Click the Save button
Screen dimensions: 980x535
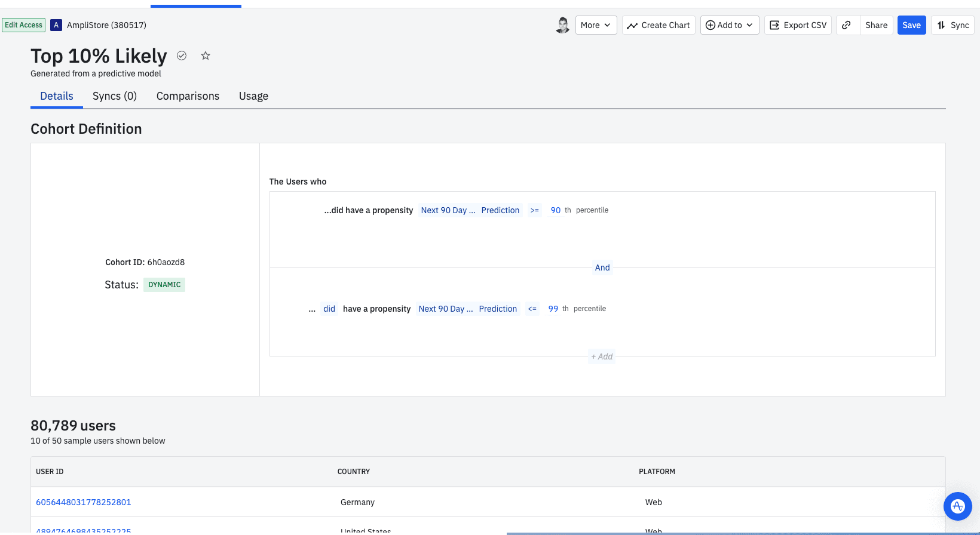[911, 25]
